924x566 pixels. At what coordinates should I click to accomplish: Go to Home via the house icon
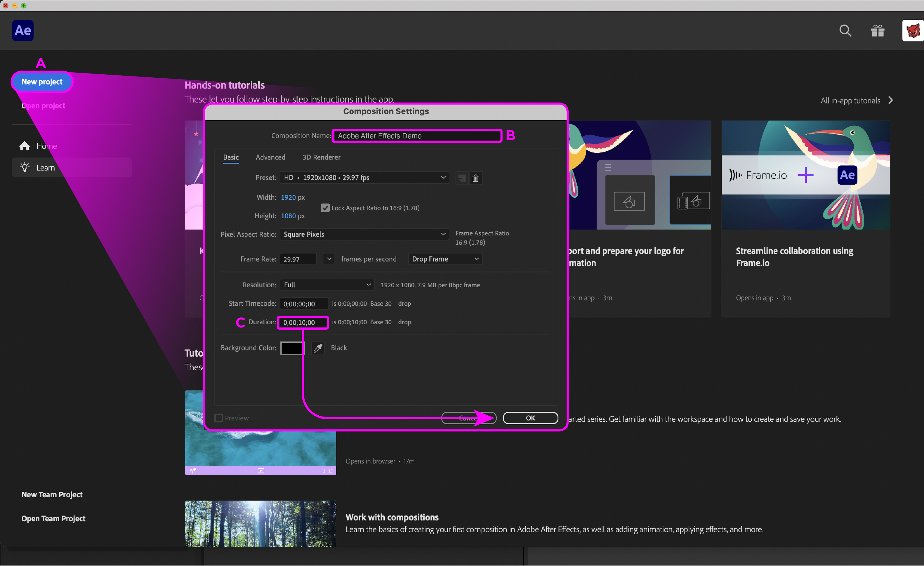[x=25, y=146]
